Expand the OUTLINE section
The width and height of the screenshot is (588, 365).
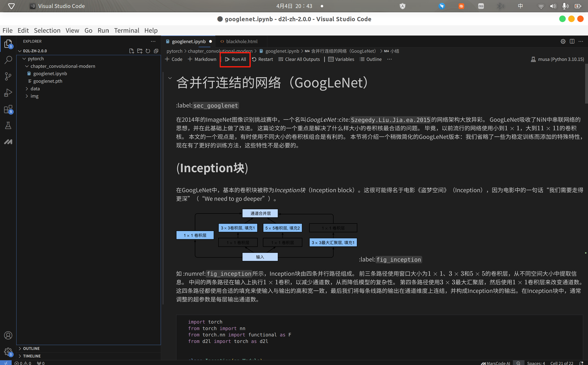[x=31, y=348]
